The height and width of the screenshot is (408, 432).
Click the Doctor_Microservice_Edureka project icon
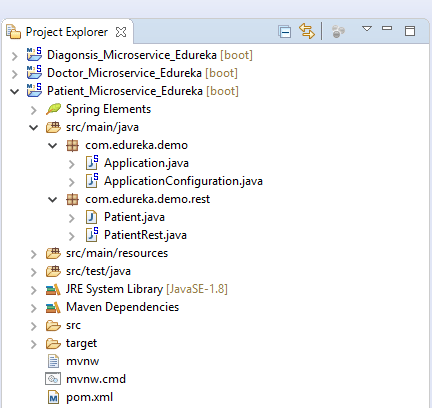(x=34, y=72)
